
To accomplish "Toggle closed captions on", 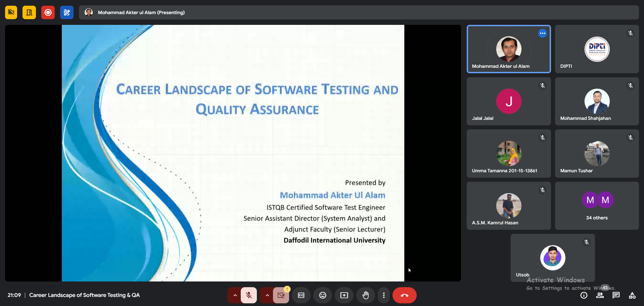I will point(301,295).
